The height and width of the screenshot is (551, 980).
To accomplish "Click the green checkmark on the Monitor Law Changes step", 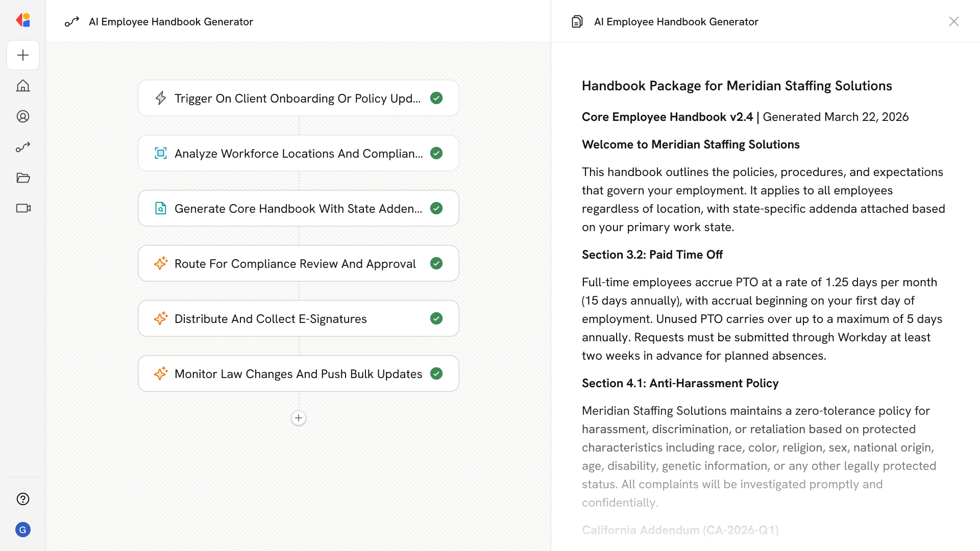I will 436,373.
